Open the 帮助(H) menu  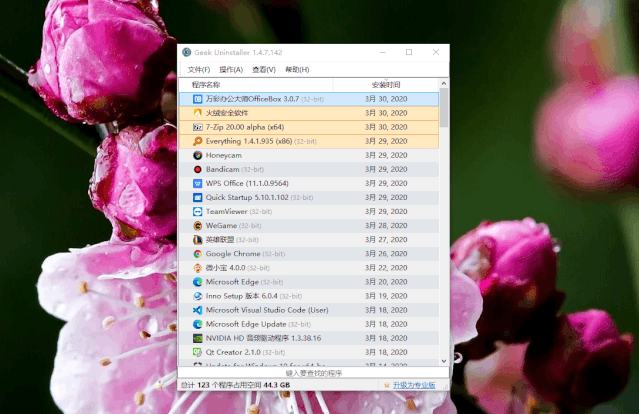pos(297,70)
